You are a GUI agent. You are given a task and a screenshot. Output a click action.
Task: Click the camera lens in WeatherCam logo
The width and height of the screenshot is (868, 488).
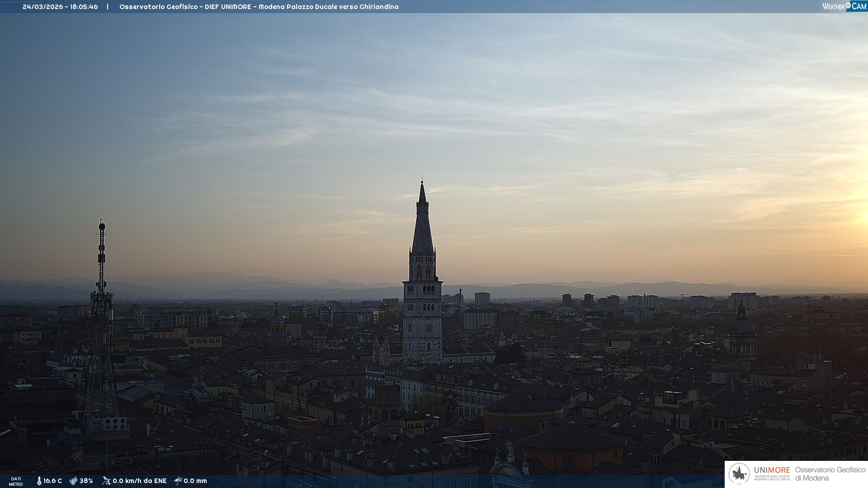848,5
